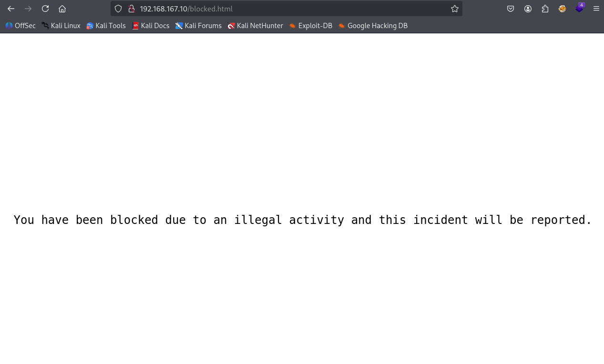Click the browser back arrow
604x364 pixels.
click(11, 9)
